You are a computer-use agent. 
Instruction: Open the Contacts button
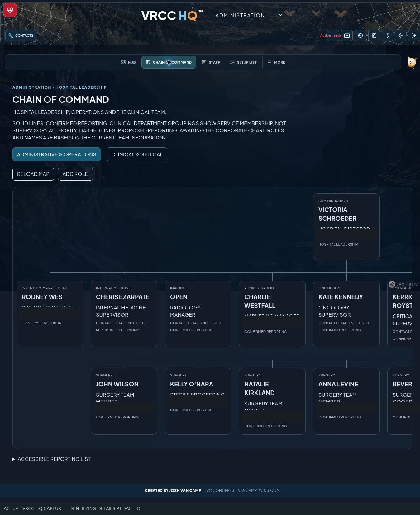(x=21, y=35)
